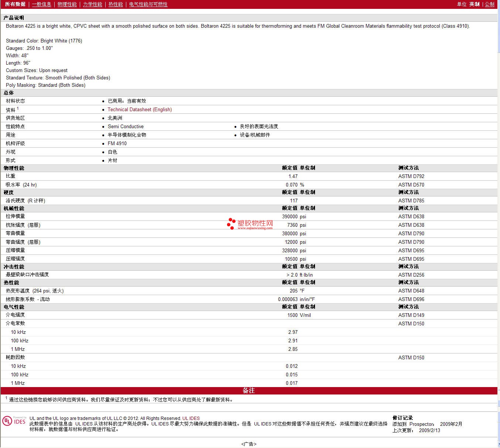Jump to the 物理性能 tab in the top navigation
This screenshot has height=448, width=500.
pos(67,4)
